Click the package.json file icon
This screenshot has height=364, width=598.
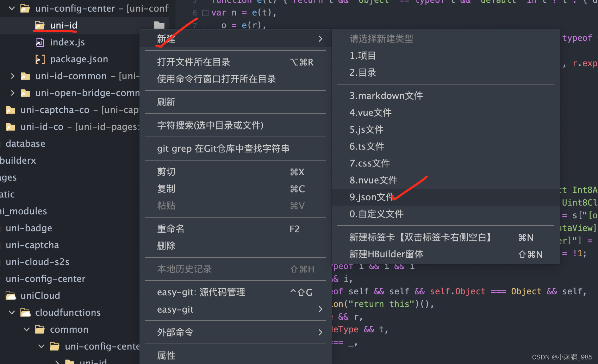[x=40, y=59]
